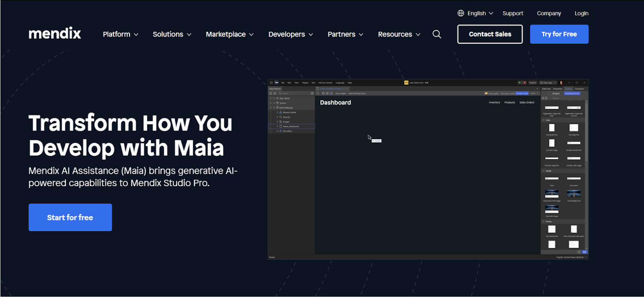Click the Publish button in Studio Pro
The image size is (644, 298).
click(x=533, y=83)
